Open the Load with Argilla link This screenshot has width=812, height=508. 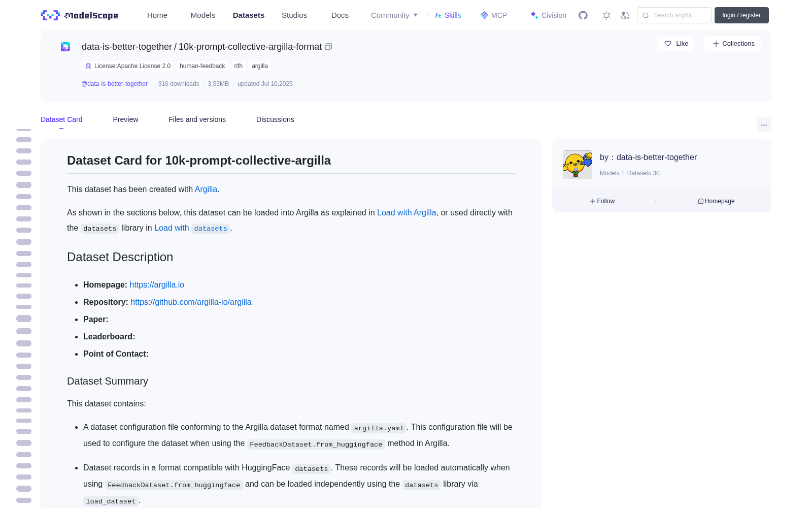pos(407,212)
